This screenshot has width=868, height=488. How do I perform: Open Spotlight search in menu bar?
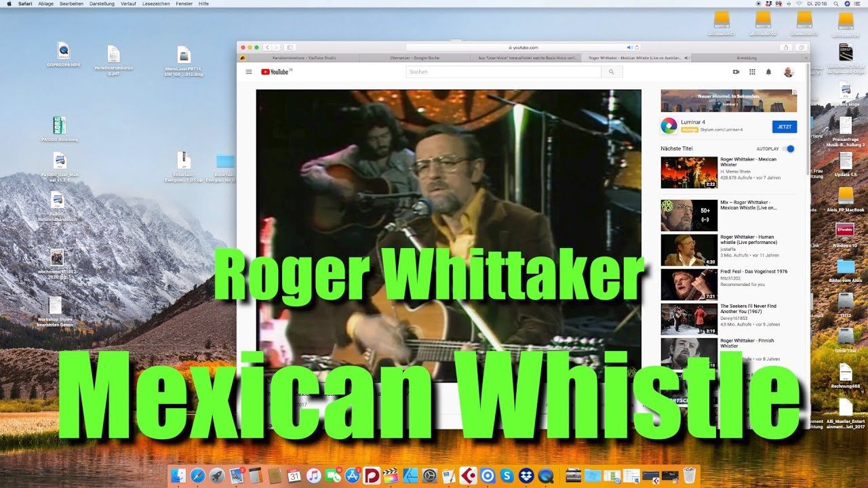pyautogui.click(x=837, y=3)
